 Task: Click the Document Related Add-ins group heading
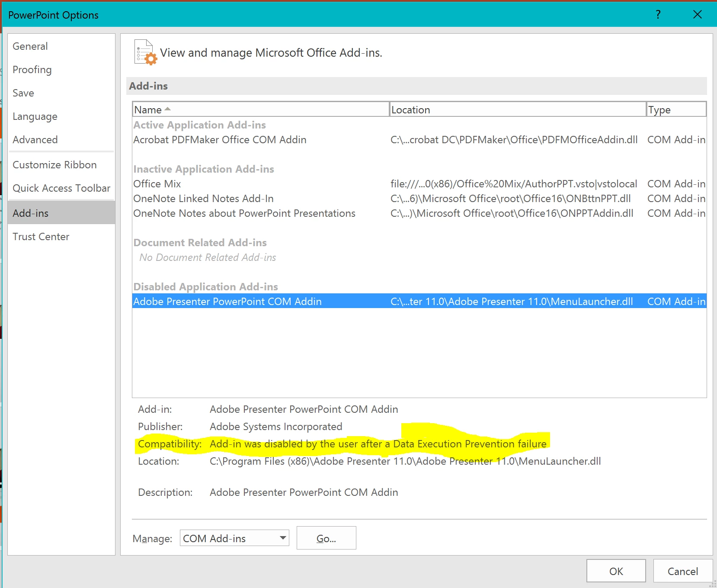(200, 243)
